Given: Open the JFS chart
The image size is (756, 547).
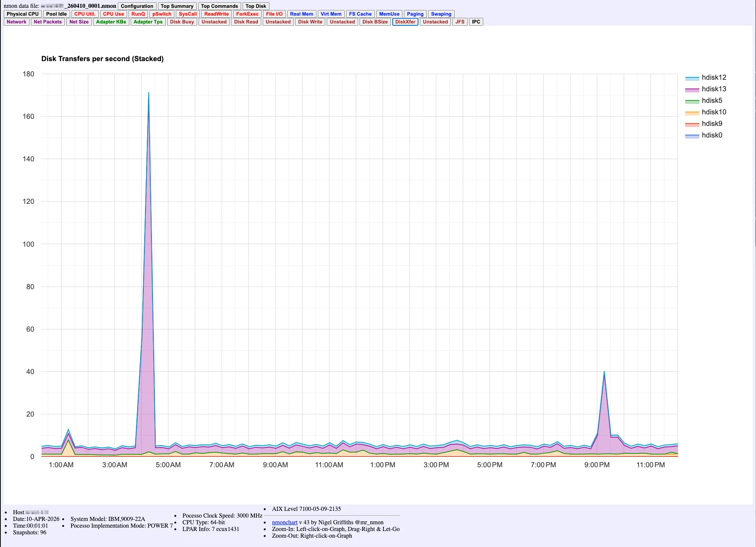Looking at the screenshot, I should pos(460,22).
